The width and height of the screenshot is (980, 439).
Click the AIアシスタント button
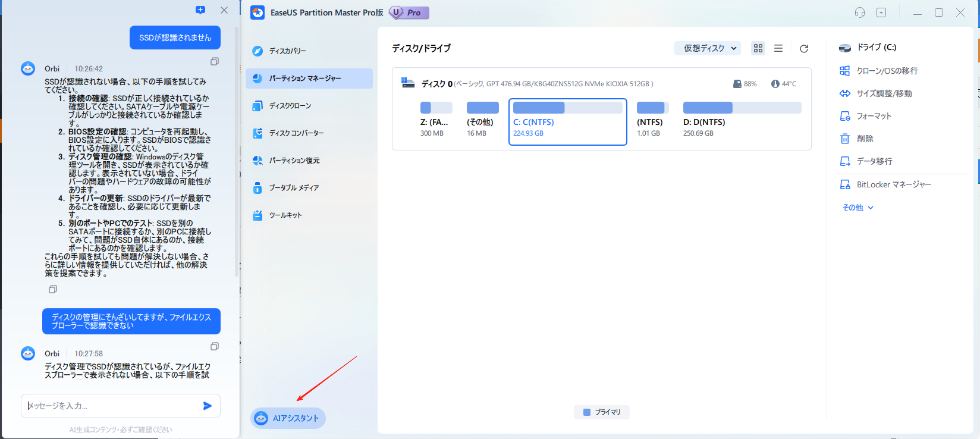point(288,418)
